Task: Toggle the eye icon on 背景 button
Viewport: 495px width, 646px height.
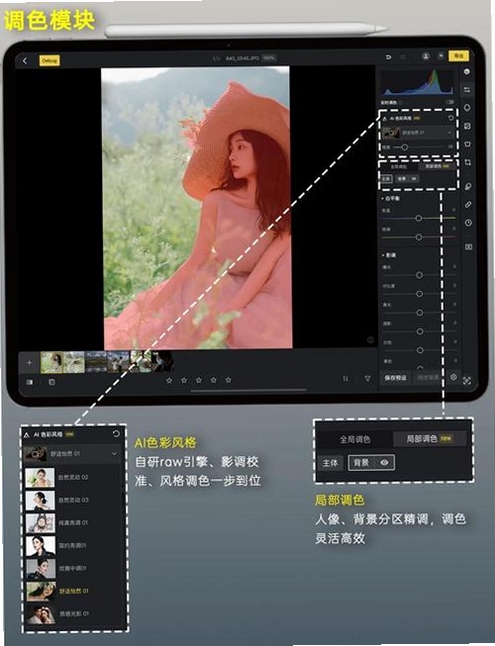Action: (x=385, y=463)
